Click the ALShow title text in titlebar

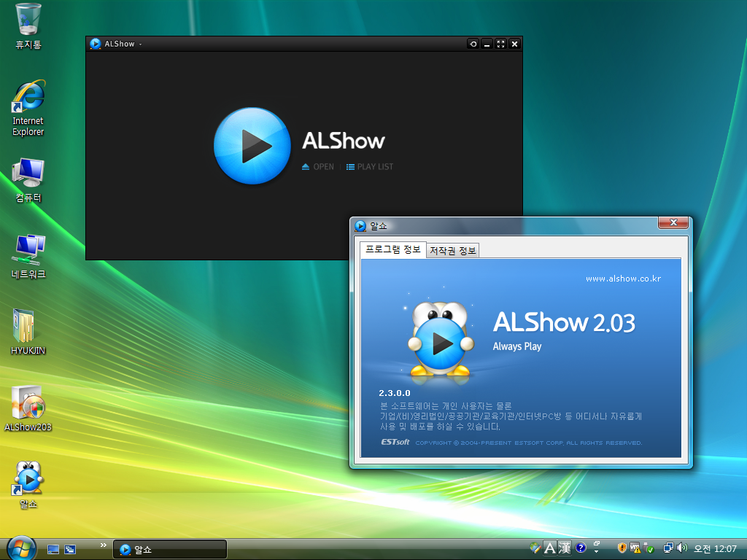pyautogui.click(x=120, y=44)
